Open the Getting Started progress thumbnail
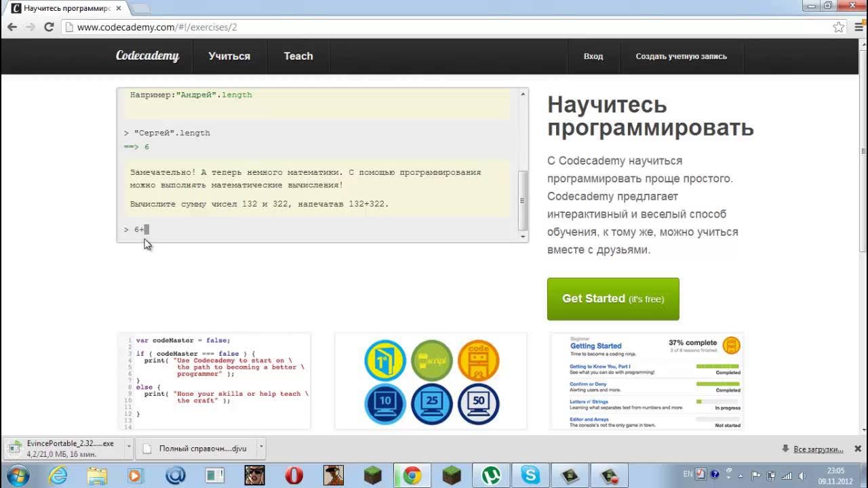Image resolution: width=868 pixels, height=488 pixels. pyautogui.click(x=647, y=381)
